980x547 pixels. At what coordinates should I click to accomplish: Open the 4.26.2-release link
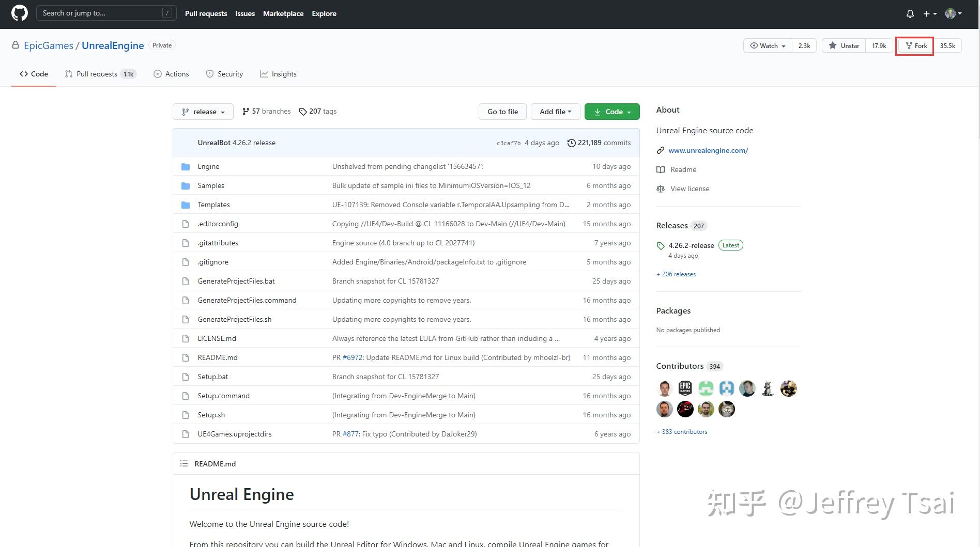coord(691,245)
